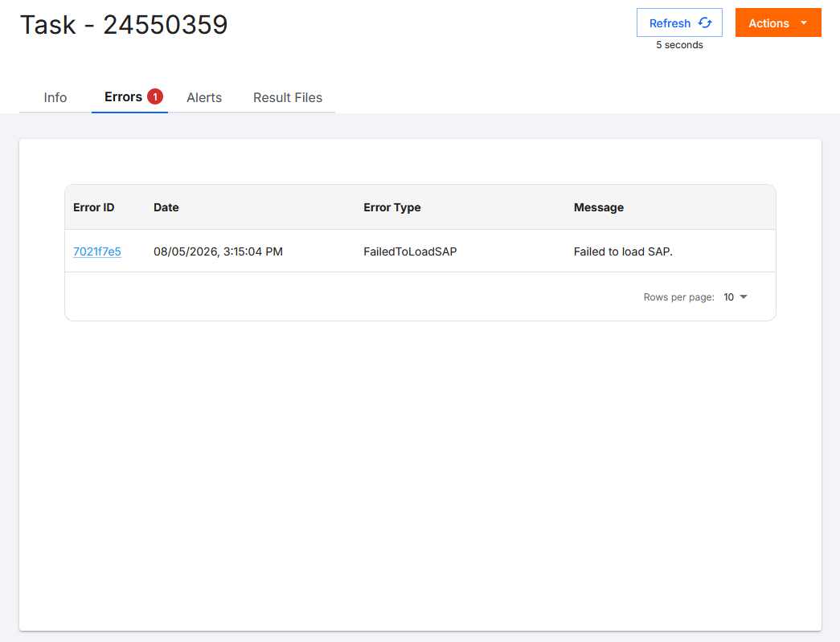Click the 'Failed to load SAP.' message
This screenshot has width=840, height=642.
point(623,251)
